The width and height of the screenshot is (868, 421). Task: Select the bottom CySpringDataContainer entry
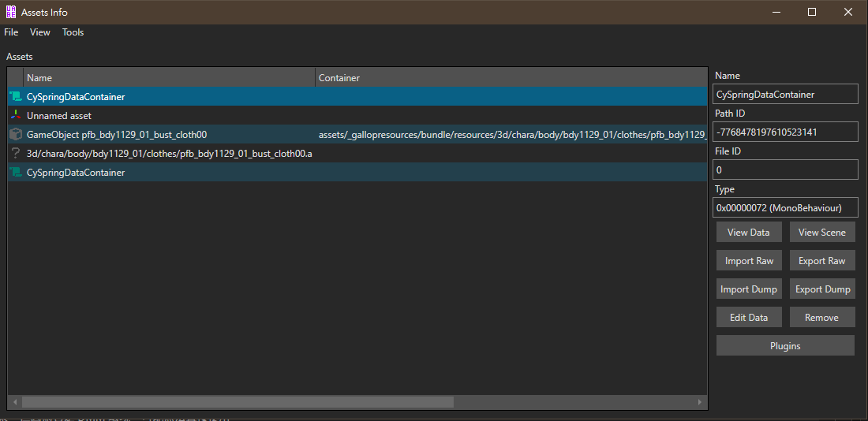click(357, 172)
